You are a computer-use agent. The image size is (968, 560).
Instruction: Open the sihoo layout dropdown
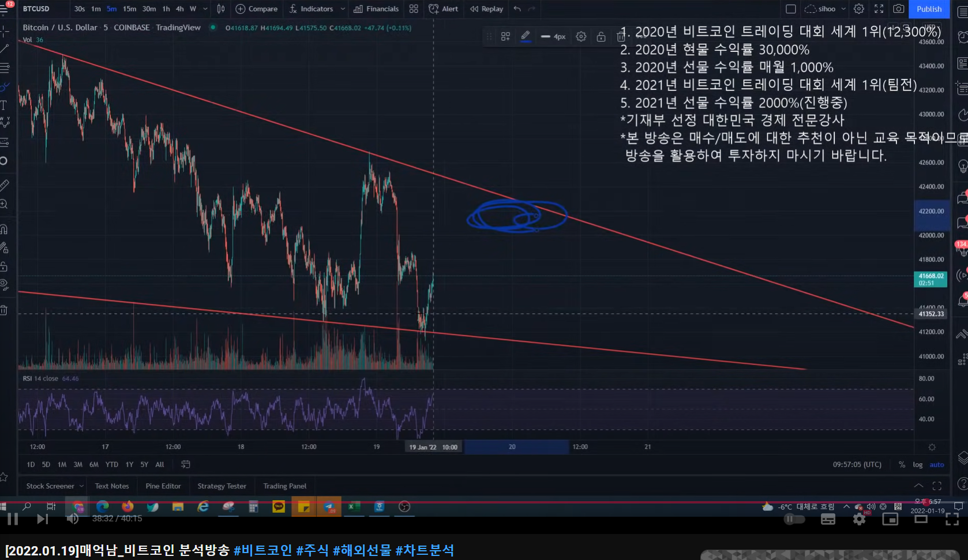826,9
